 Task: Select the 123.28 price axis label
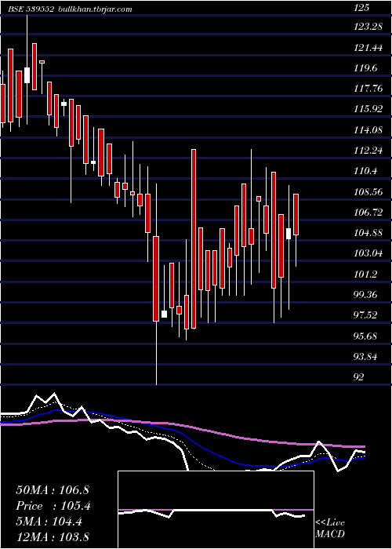368,26
